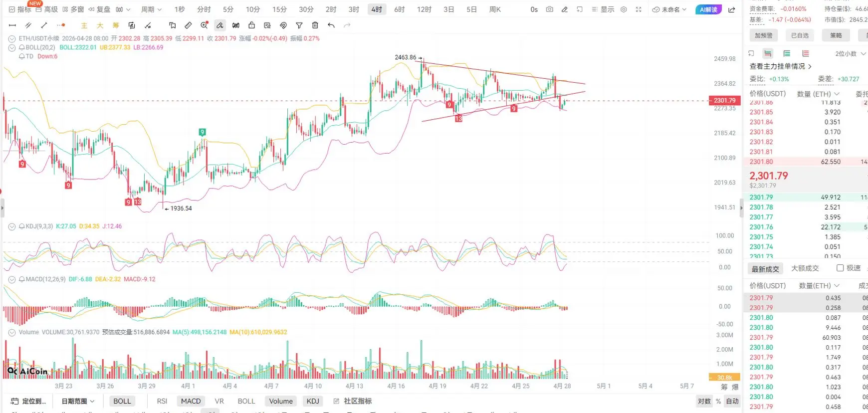Click the 定位到... locate button

click(x=28, y=401)
